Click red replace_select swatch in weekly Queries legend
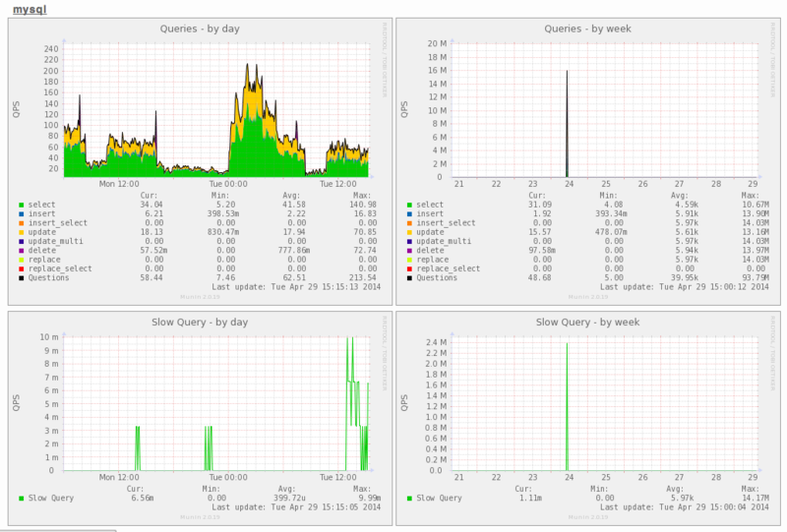 click(x=409, y=269)
